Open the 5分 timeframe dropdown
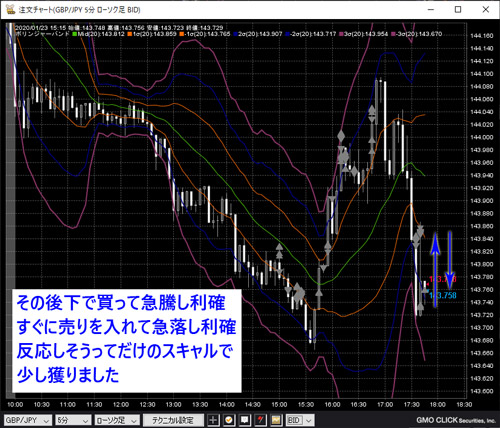Screen dimensions: 500x428 (73, 420)
